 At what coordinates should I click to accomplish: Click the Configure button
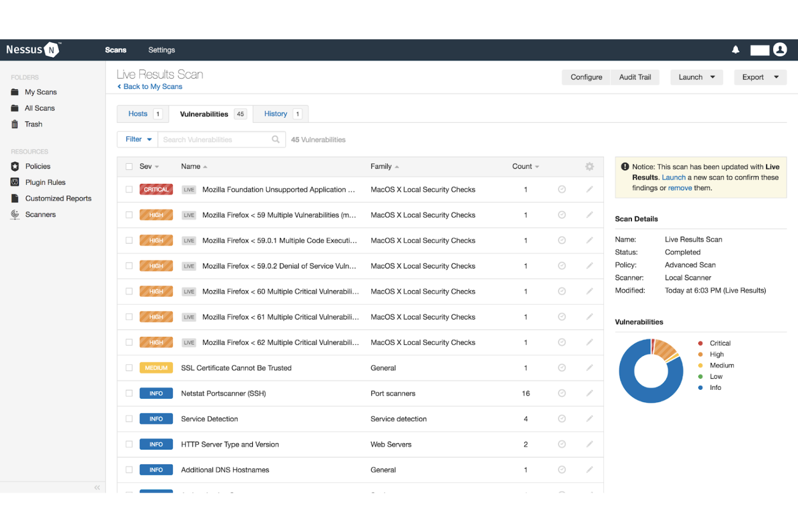(x=586, y=77)
